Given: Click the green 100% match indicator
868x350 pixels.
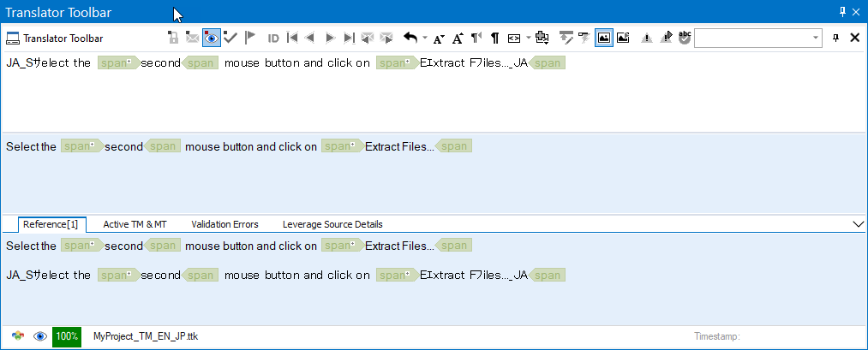Looking at the screenshot, I should [67, 336].
